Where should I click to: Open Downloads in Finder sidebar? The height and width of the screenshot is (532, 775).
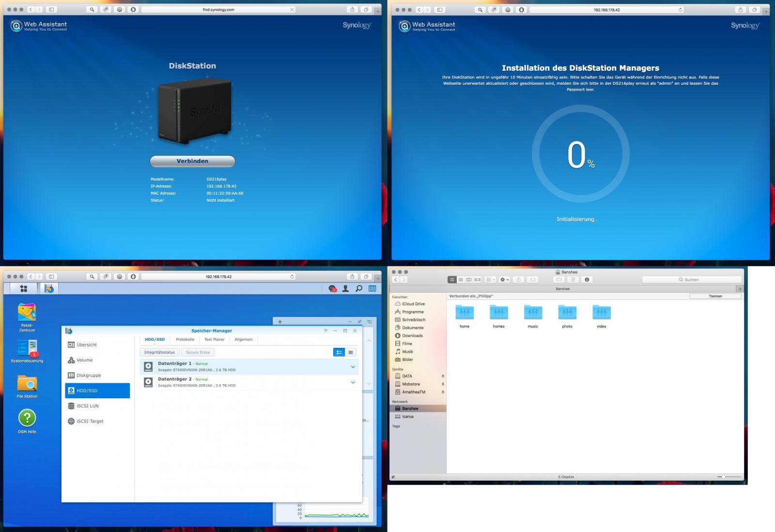[x=418, y=336]
